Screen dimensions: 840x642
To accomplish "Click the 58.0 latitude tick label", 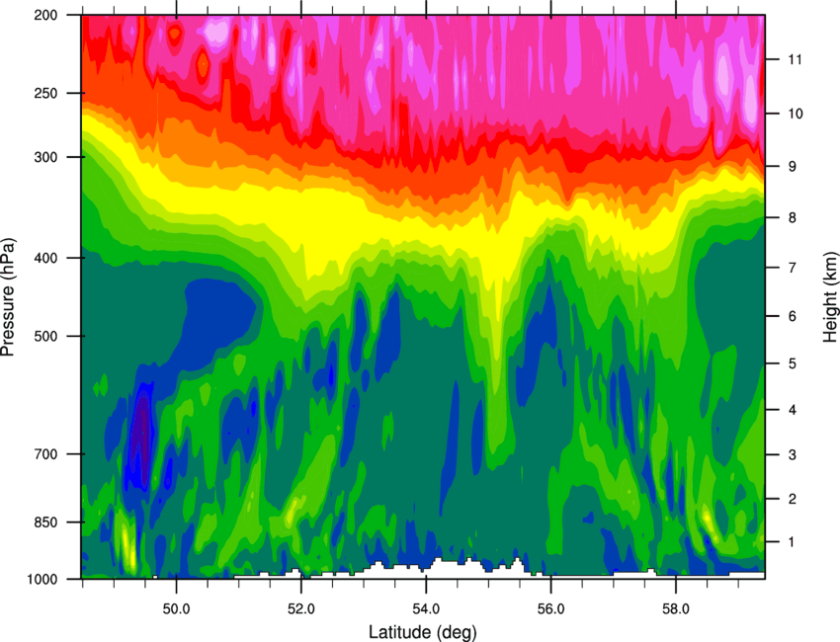I will click(676, 608).
